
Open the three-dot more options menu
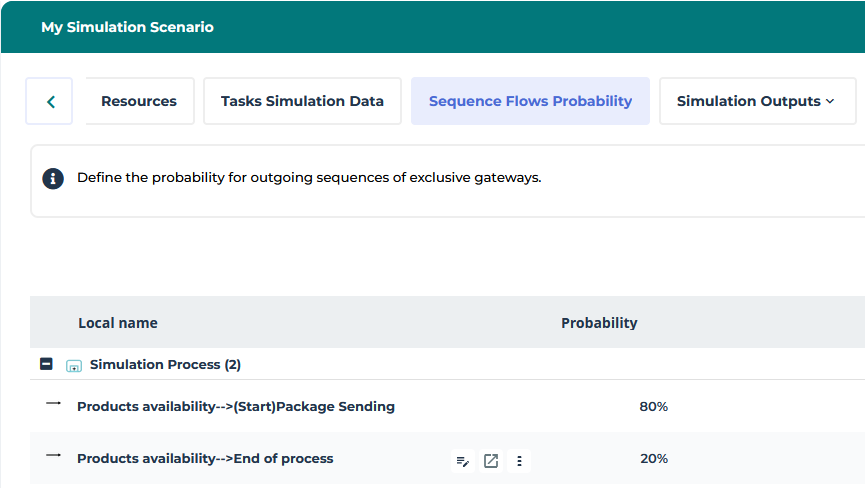click(519, 461)
